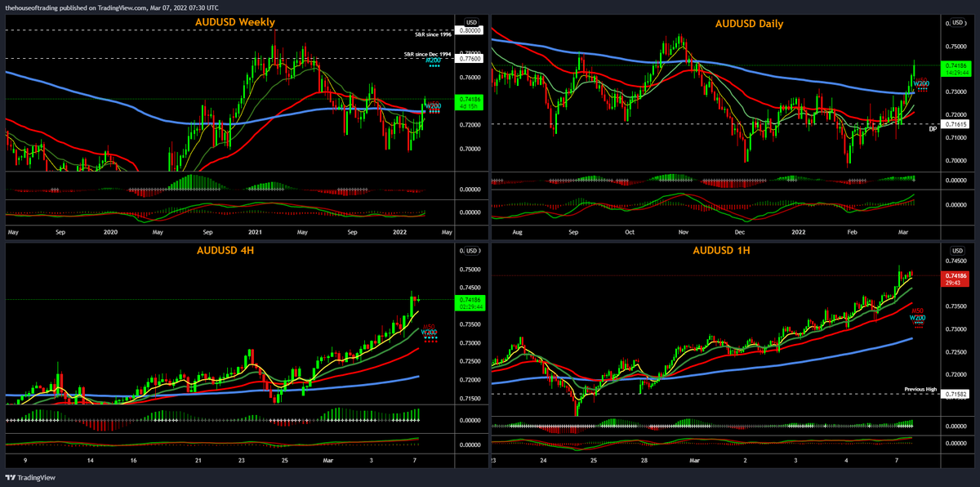Click the 28 time axis label on 1H chart
This screenshot has width=980, height=487.
coord(644,461)
